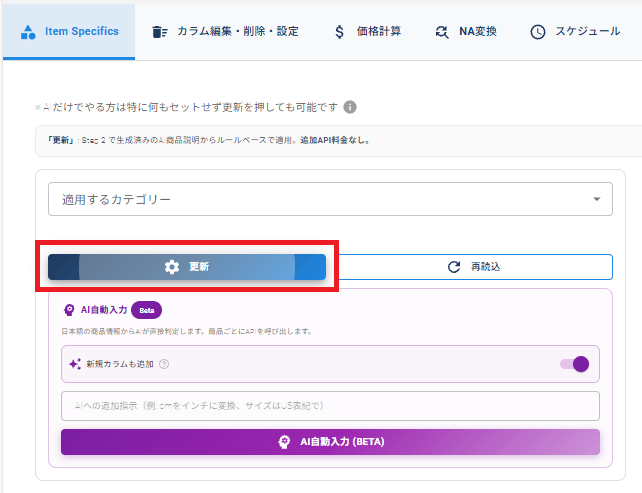Open the カラム編集・削除・設定 tab label
642x493 pixels.
(x=238, y=31)
